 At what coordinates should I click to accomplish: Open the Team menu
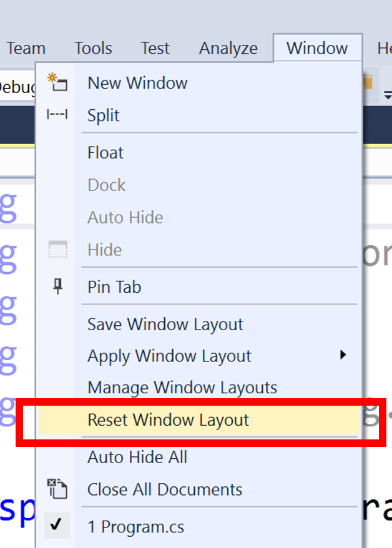coord(26,48)
